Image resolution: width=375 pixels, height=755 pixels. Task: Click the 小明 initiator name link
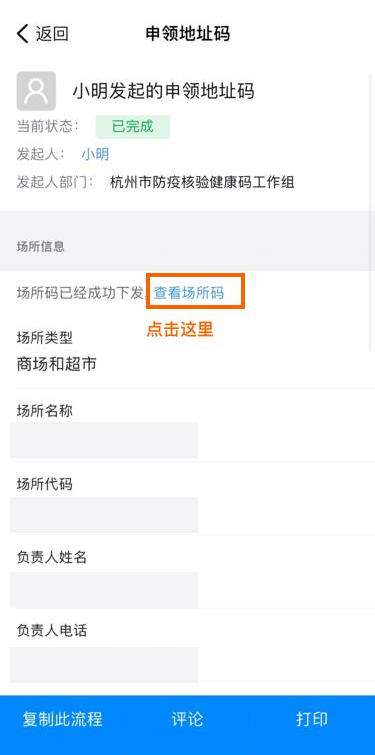tap(95, 154)
